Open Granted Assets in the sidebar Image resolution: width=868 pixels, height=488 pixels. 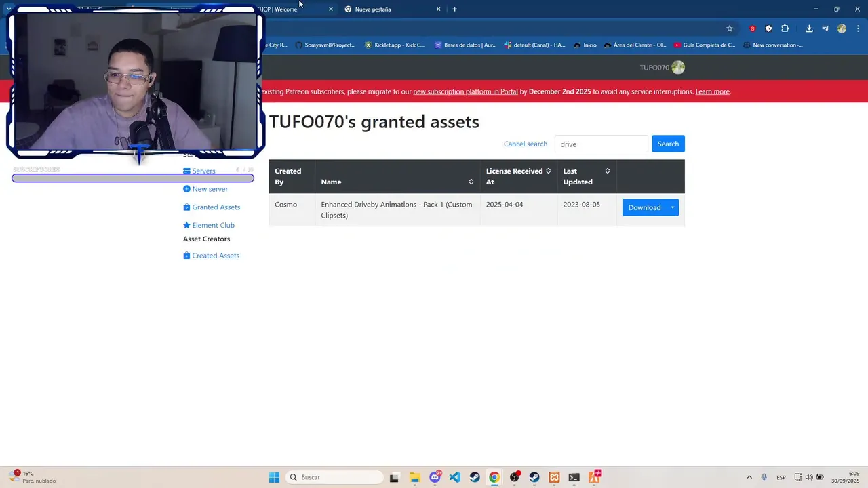click(x=212, y=207)
